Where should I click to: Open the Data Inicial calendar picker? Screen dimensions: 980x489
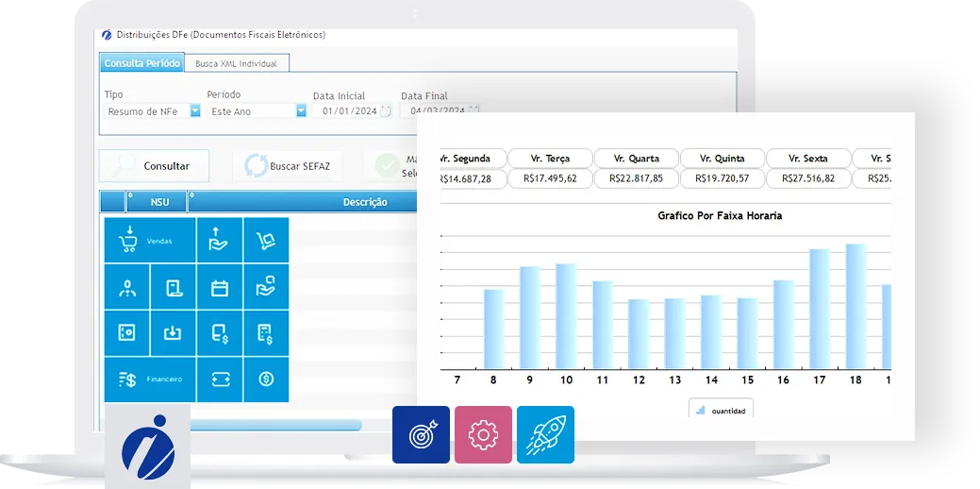(x=385, y=111)
